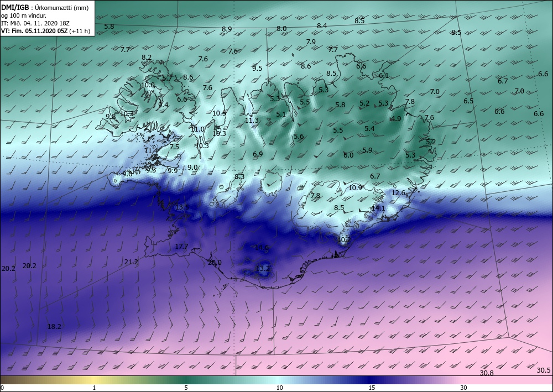Image resolution: width=553 pixels, height=392 pixels.
Task: Select the map value 7.9
Action: pos(311,41)
